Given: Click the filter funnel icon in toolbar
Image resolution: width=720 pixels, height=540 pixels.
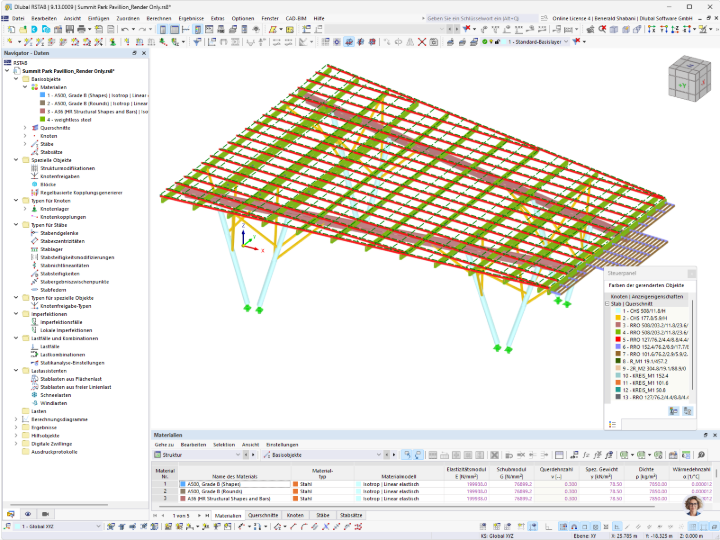Looking at the screenshot, I should pyautogui.click(x=197, y=42).
